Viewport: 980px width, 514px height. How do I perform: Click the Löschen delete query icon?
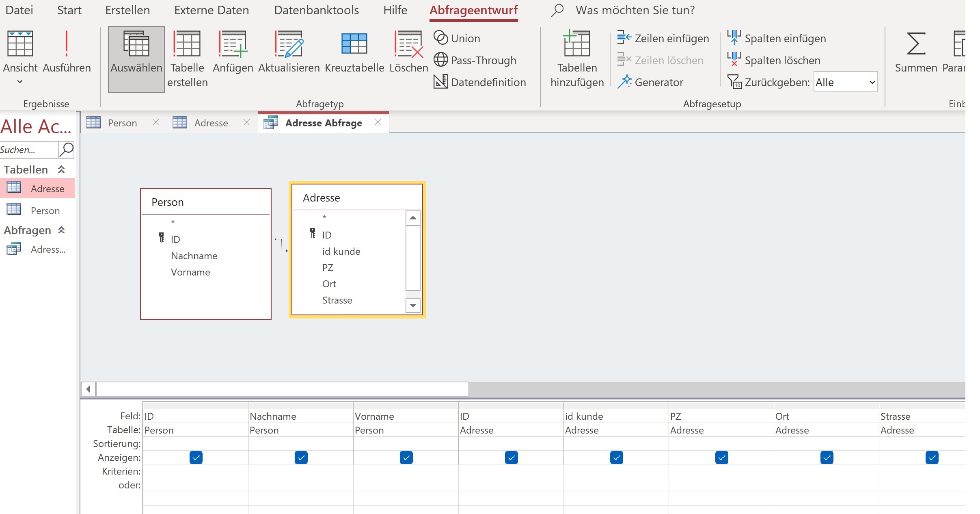point(408,45)
